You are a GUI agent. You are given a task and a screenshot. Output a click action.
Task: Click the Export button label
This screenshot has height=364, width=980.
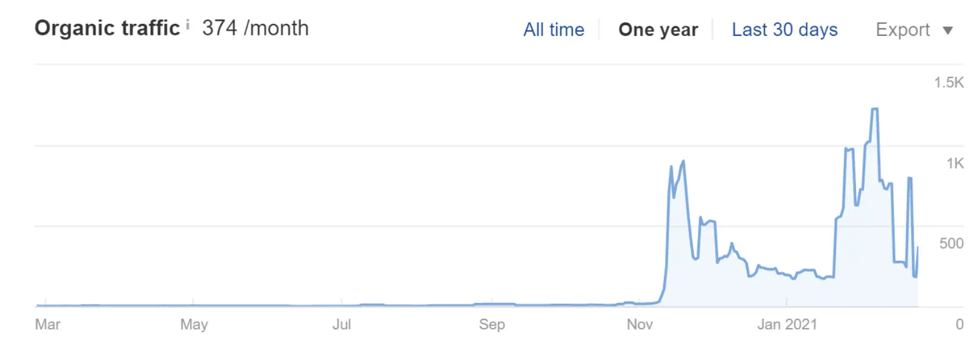click(x=903, y=29)
